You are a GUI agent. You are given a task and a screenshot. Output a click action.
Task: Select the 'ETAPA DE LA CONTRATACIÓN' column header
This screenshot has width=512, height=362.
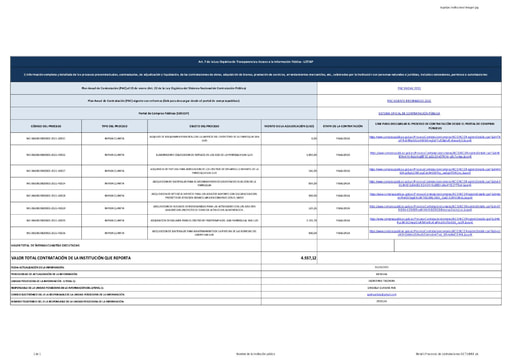coord(343,126)
